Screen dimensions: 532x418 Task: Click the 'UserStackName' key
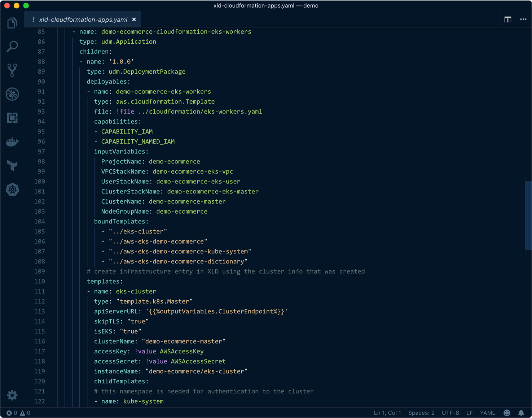[125, 182]
